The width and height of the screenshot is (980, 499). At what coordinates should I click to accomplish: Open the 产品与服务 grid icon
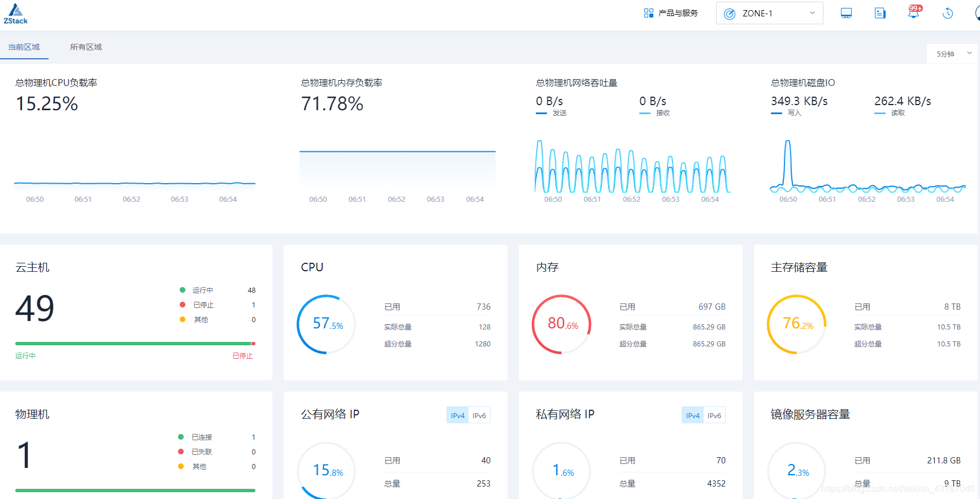tap(649, 13)
